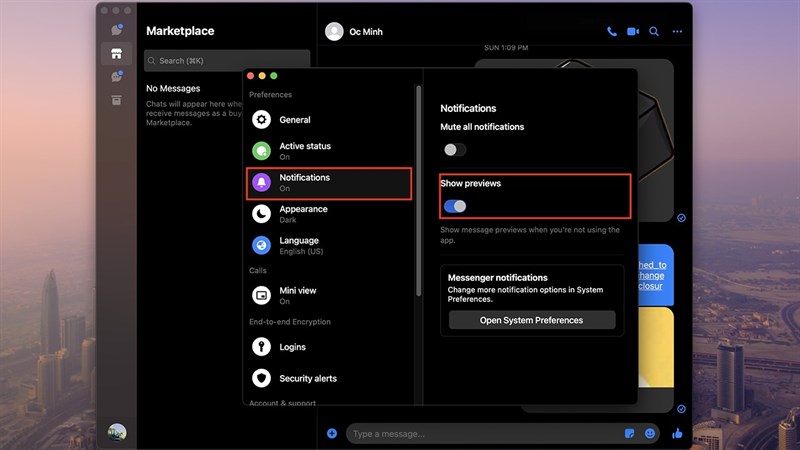Click Active status green icon
800x450 pixels.
pos(261,151)
